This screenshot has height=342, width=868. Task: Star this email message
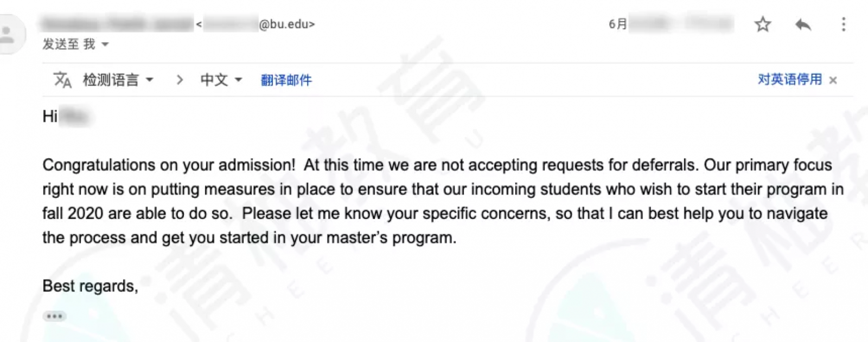pos(763,24)
